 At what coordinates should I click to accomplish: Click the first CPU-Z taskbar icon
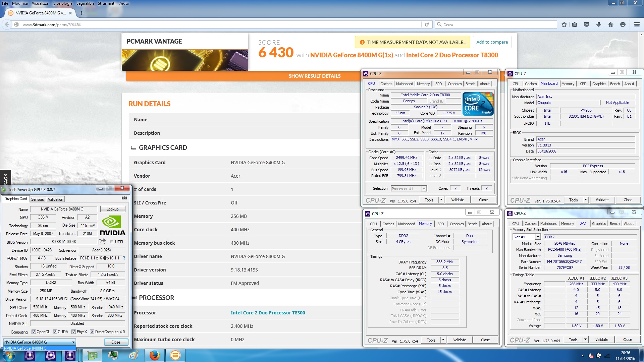[30, 356]
